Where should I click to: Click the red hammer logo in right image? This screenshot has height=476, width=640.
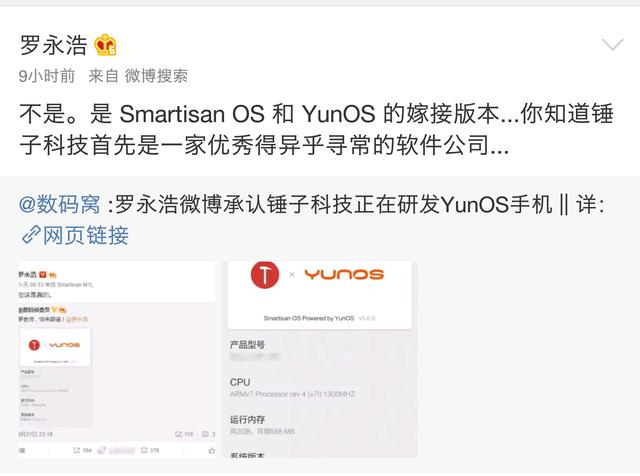[265, 274]
